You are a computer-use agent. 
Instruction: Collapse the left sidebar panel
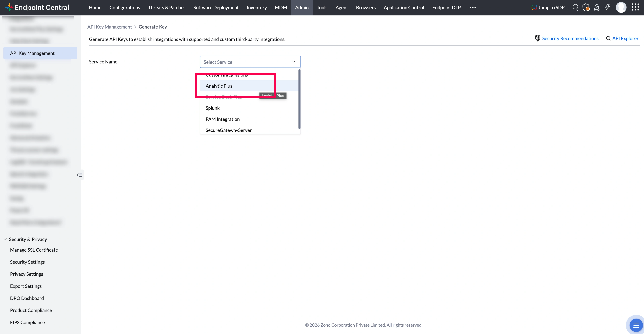[79, 175]
